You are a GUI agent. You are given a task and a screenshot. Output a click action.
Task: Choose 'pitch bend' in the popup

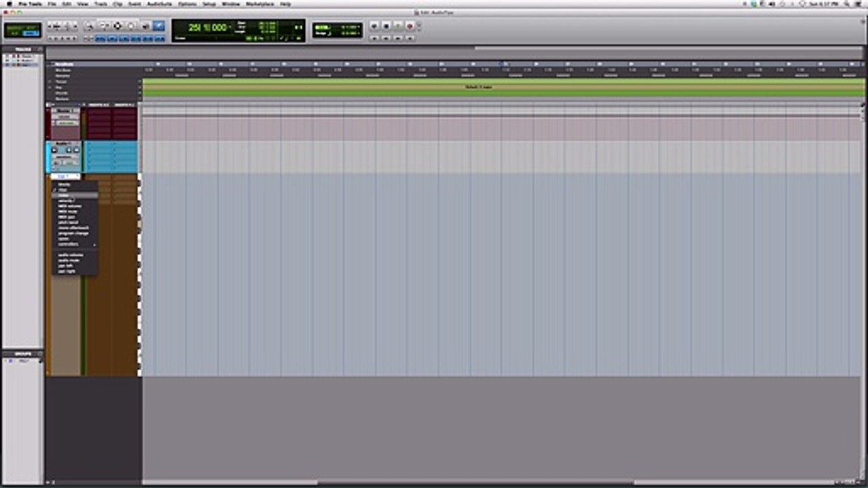75,222
